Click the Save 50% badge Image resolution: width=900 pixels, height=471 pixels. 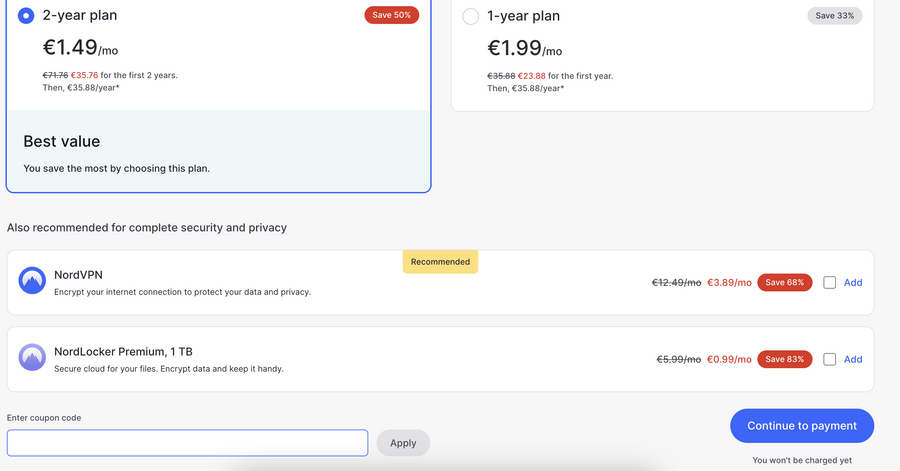(391, 15)
